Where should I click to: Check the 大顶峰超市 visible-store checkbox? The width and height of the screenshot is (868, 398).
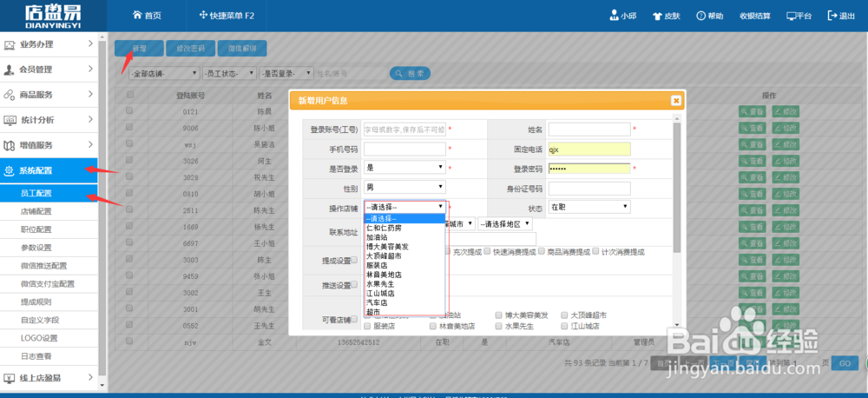[x=565, y=315]
